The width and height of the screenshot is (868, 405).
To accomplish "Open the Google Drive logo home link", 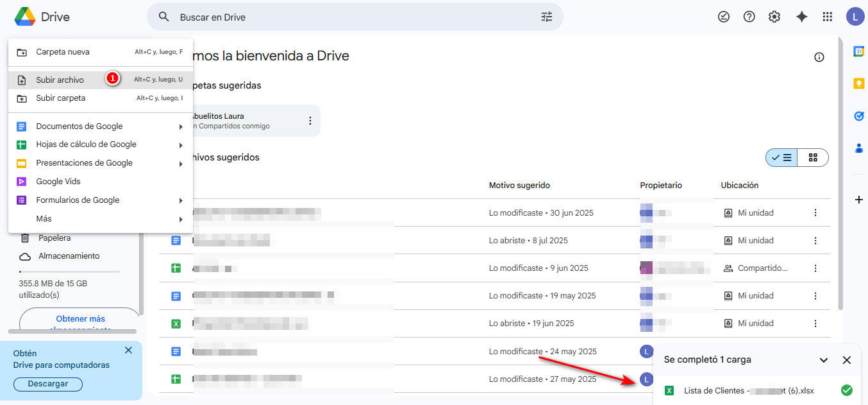I will [x=42, y=17].
